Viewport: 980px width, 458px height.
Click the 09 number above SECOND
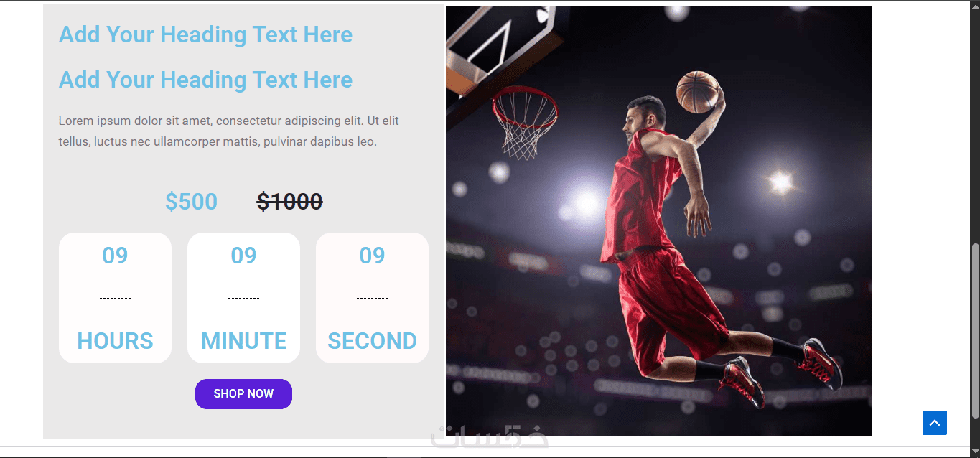click(372, 256)
